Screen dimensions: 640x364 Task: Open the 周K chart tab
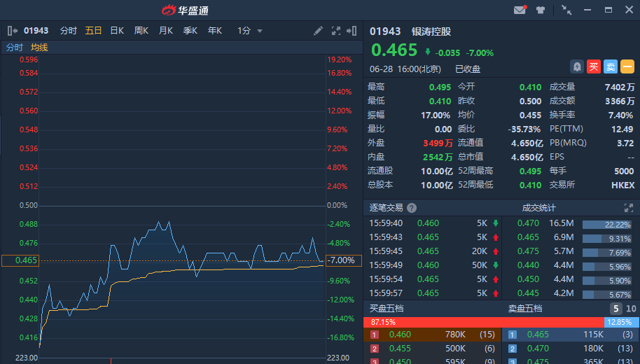pos(141,31)
